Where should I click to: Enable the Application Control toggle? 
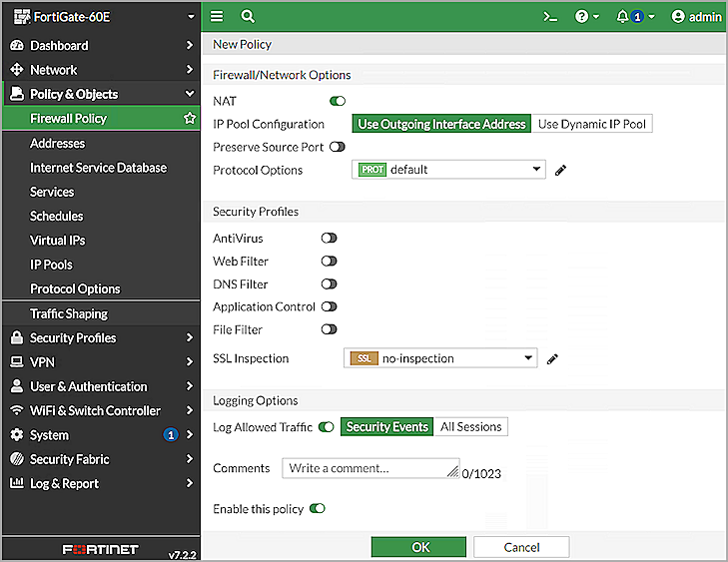coord(329,306)
